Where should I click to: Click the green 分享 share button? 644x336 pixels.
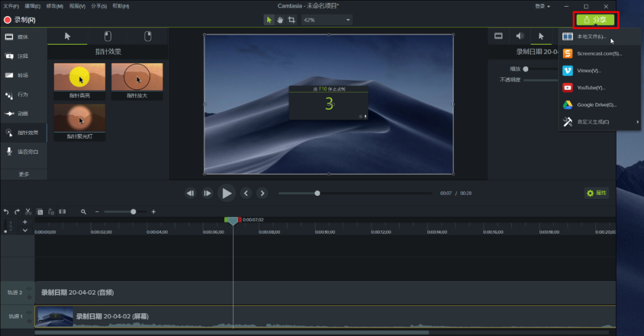595,20
